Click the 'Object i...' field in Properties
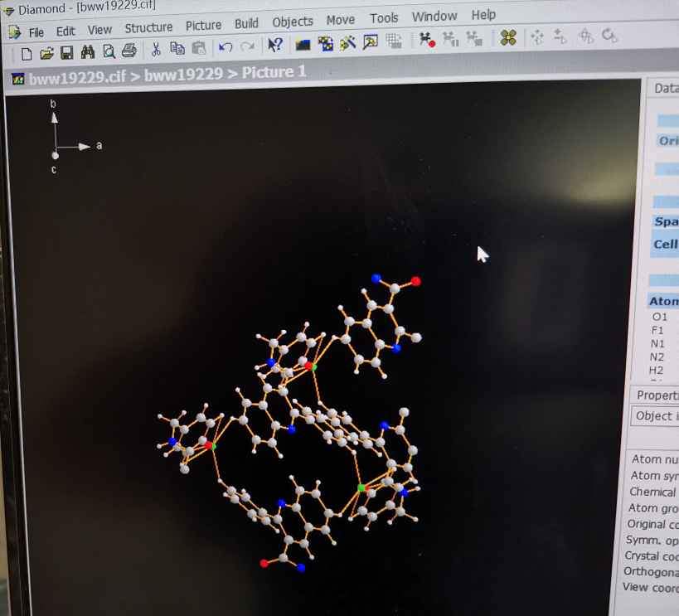 click(x=656, y=416)
